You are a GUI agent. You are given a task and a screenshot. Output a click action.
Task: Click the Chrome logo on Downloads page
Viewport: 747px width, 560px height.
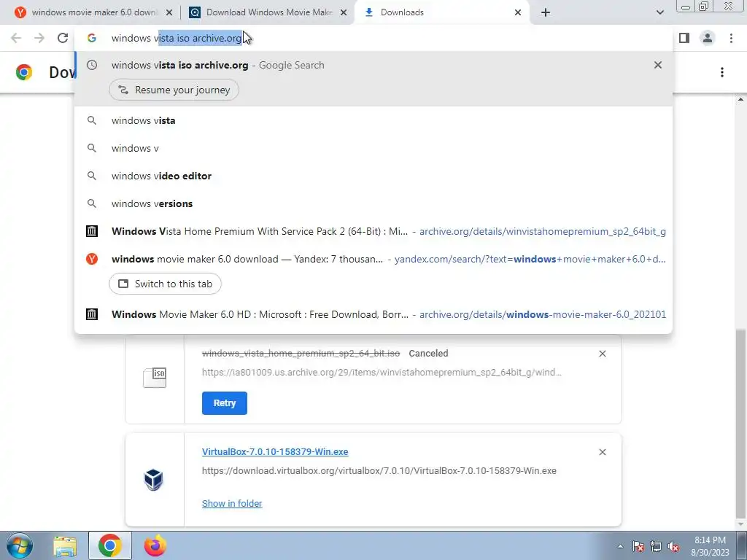point(24,72)
